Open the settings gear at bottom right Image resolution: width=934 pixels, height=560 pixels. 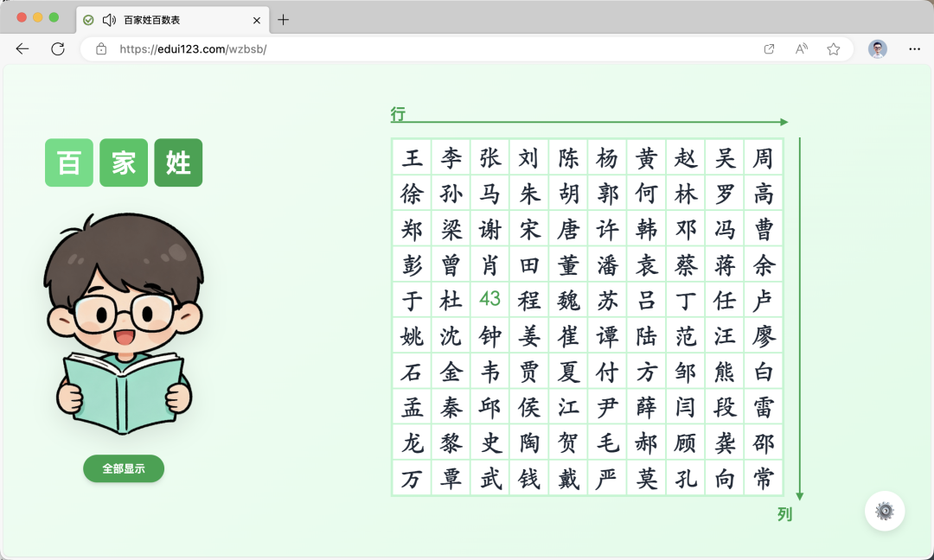click(x=885, y=511)
